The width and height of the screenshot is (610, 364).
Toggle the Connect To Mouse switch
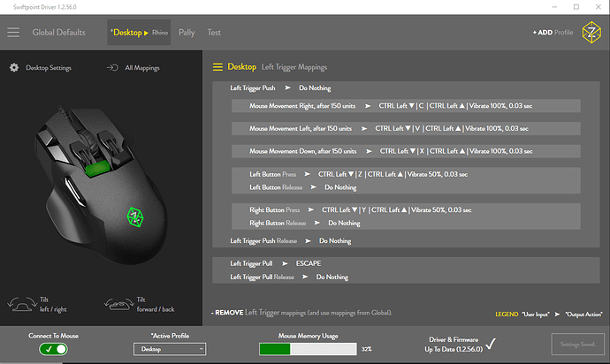click(53, 349)
